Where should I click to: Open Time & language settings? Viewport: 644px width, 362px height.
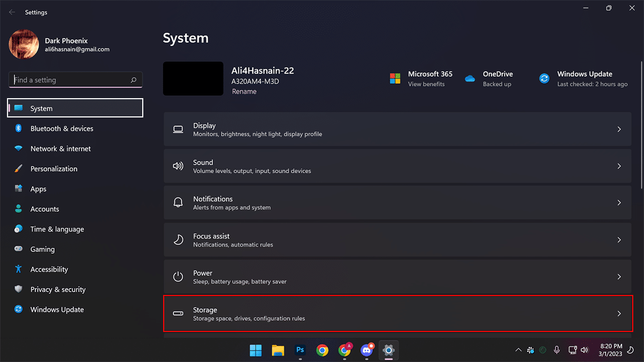click(57, 229)
